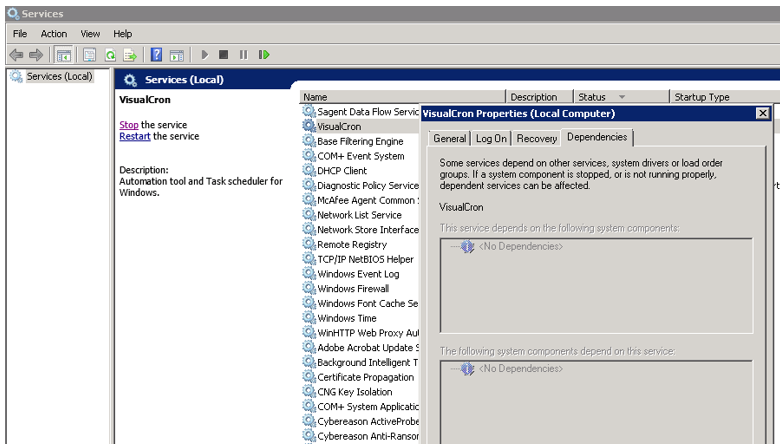Open the File menu
Screen dimensions: 780x444
20,34
